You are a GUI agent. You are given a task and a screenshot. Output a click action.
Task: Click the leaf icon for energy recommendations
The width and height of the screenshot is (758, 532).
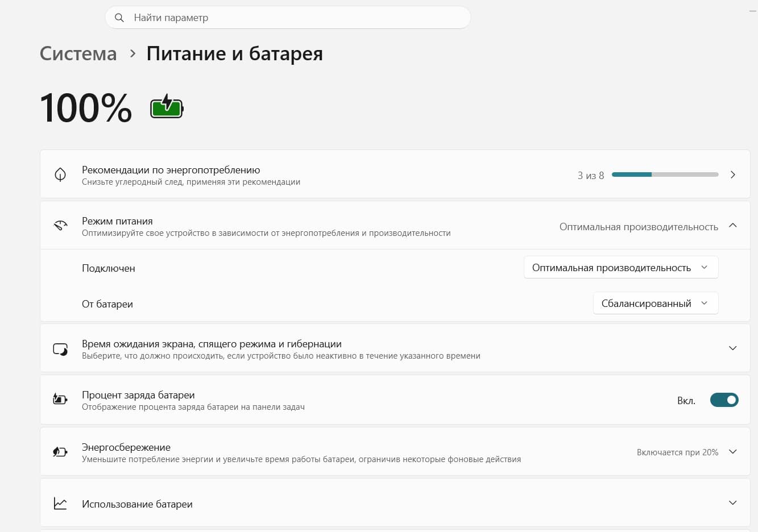60,174
